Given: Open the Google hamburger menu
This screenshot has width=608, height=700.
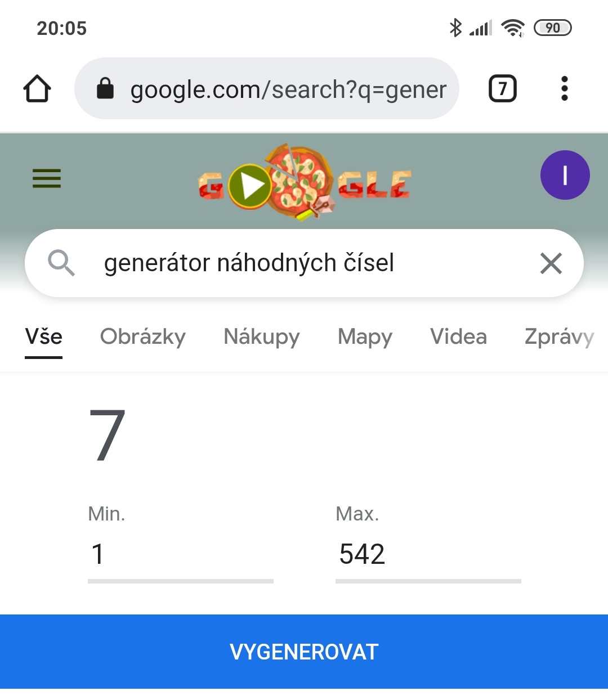Looking at the screenshot, I should (x=47, y=178).
